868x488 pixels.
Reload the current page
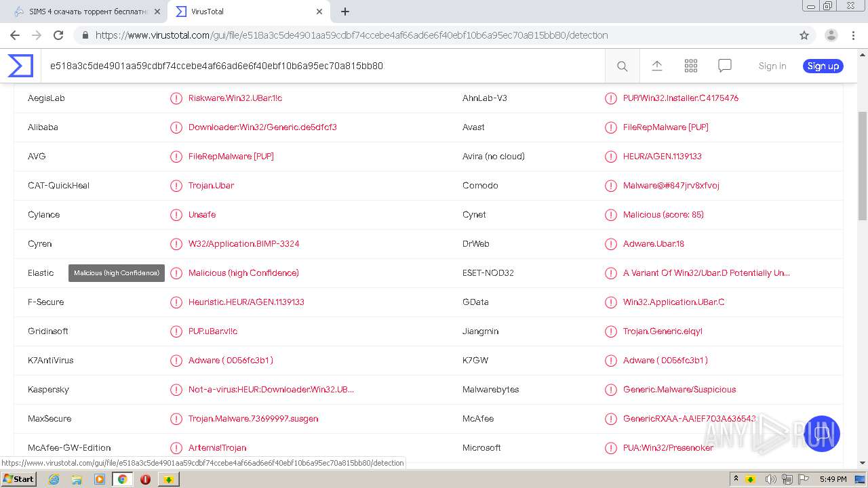[58, 35]
